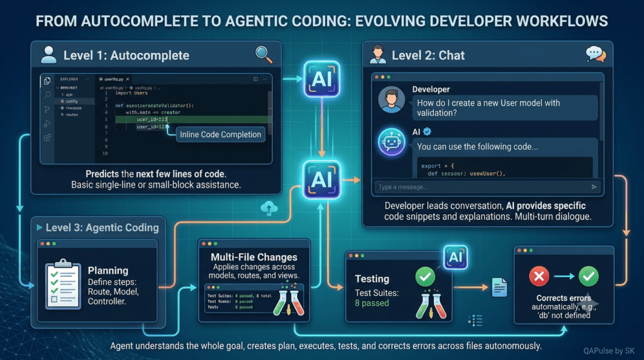Screen dimensions: 644x360
Task: Click the 'Test Suites: 8 passed, 8 total' terminal row
Action: click(x=239, y=295)
